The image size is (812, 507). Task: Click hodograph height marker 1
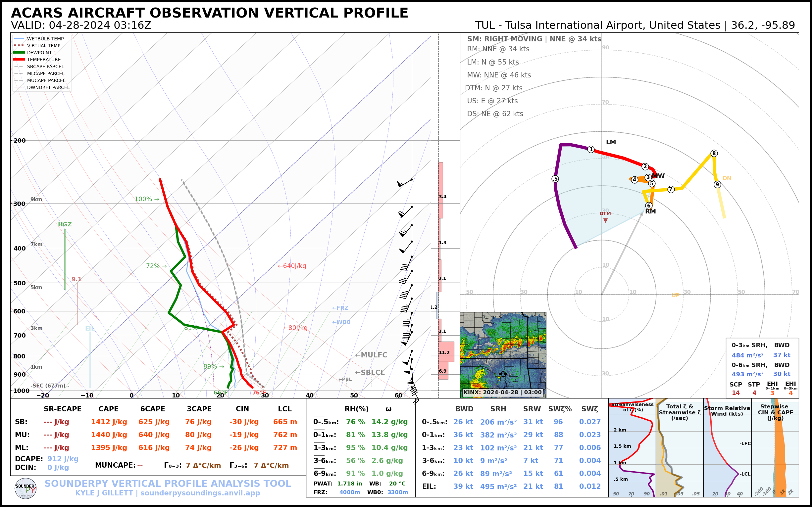(x=591, y=150)
